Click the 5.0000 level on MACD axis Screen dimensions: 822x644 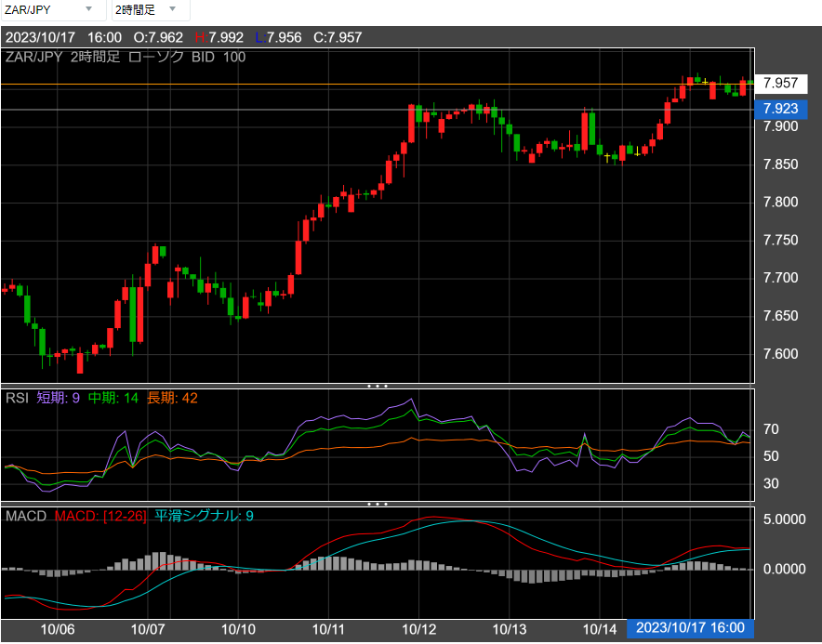pos(783,518)
